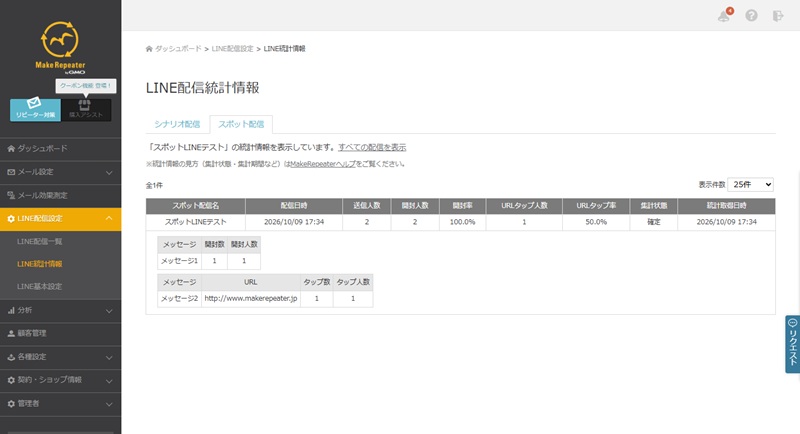
Task: Click the メール設定 envelope icon
Action: (11, 172)
